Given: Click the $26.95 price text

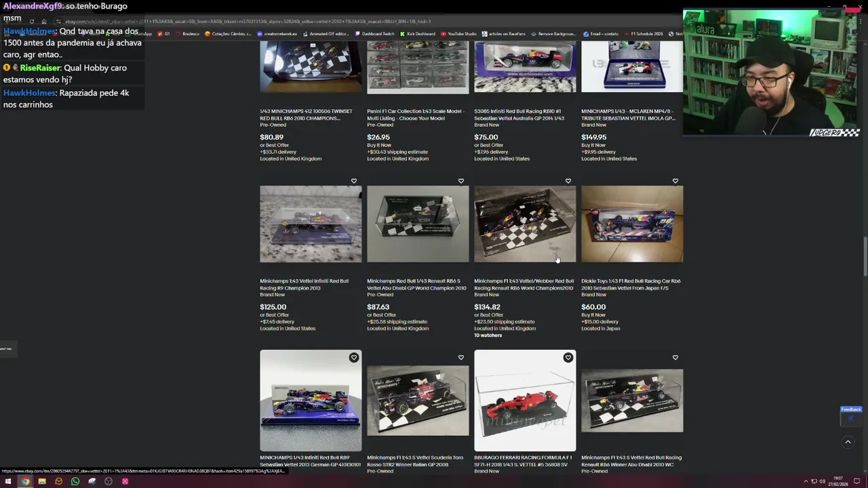Looking at the screenshot, I should [x=378, y=137].
